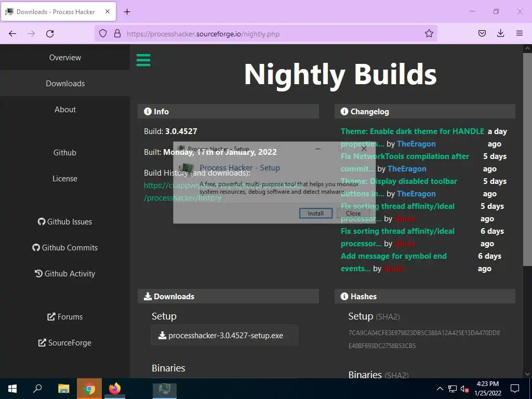Viewport: 532px width, 399px height.
Task: Download processhacker-3.0.4527-setup.exe
Action: click(x=224, y=336)
